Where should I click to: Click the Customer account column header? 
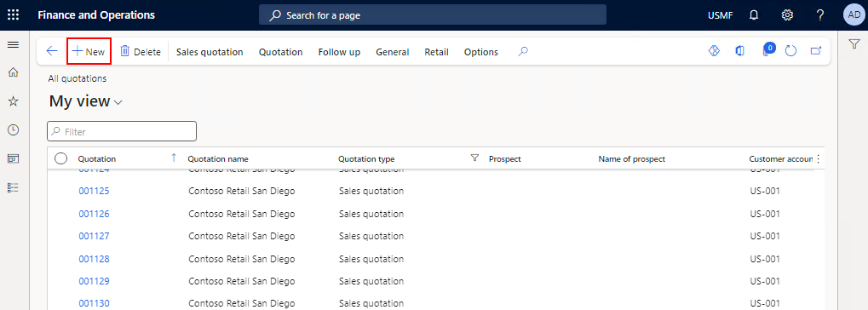tap(781, 159)
